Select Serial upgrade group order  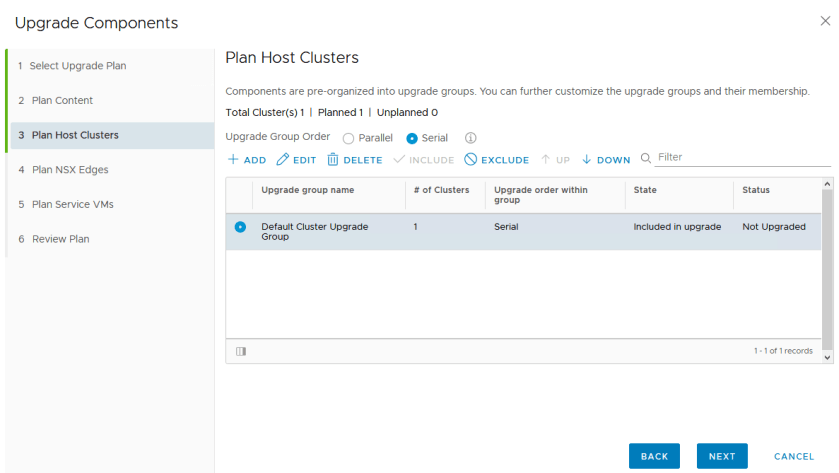coord(412,138)
